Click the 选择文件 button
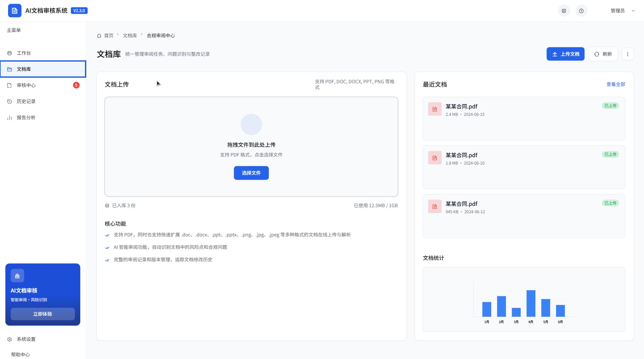The width and height of the screenshot is (644, 359). coord(251,173)
